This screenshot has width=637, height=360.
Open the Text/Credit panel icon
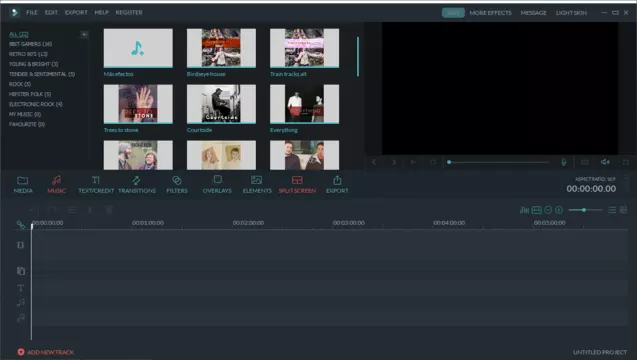coord(95,180)
